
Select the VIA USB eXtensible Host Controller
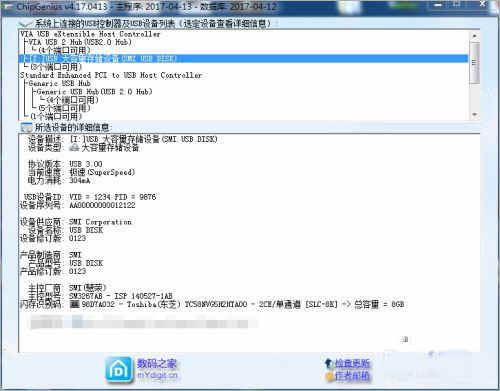pyautogui.click(x=90, y=34)
